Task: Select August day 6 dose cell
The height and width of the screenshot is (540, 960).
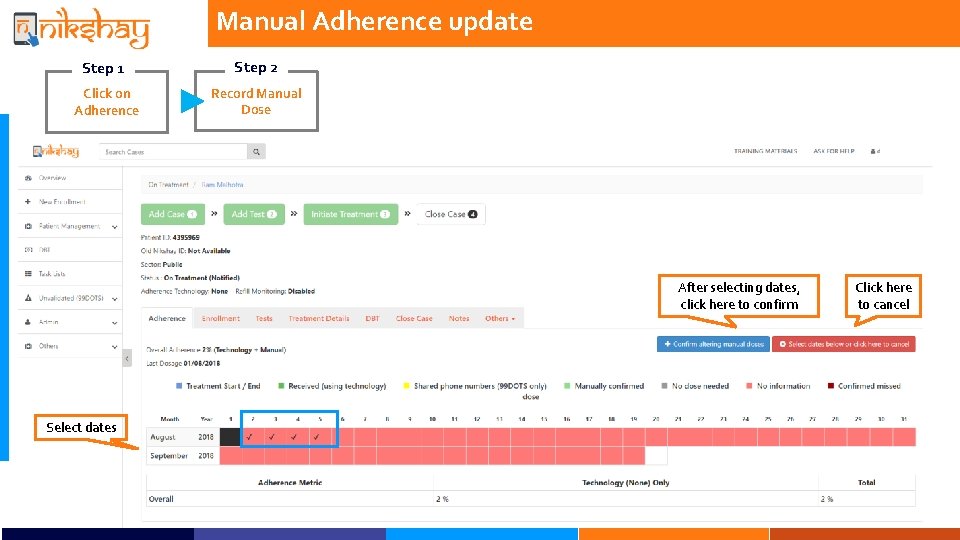Action: [343, 437]
